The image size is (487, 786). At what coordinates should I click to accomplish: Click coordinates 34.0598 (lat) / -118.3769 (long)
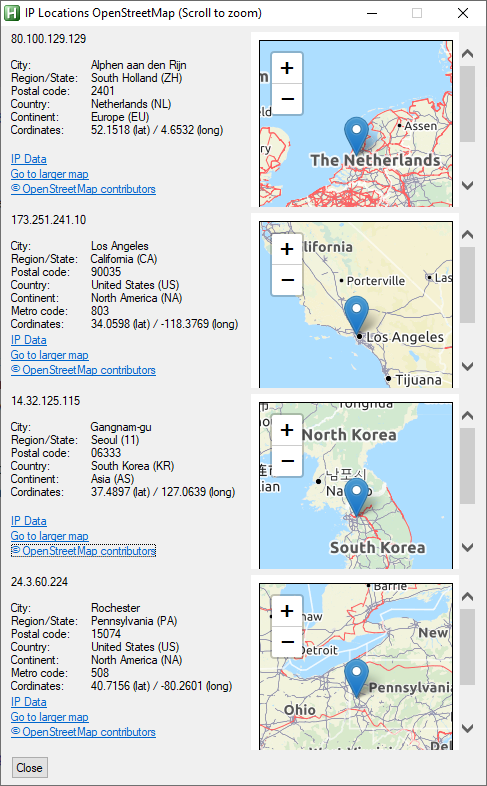click(x=164, y=324)
